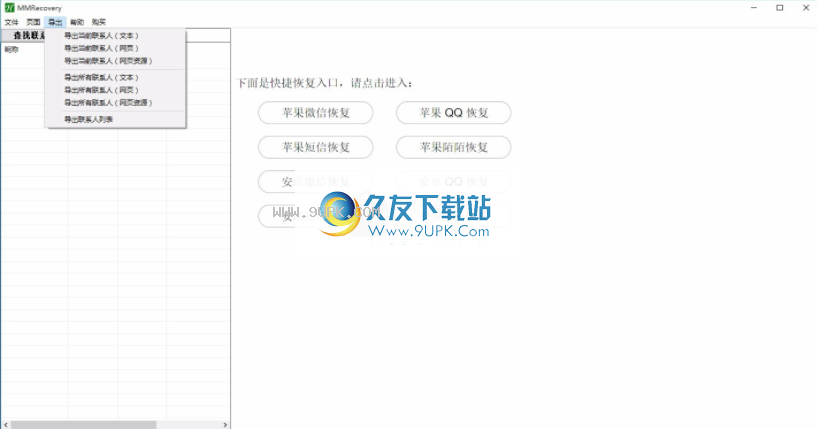Open the 页面 menu
The height and width of the screenshot is (429, 817).
(x=33, y=22)
